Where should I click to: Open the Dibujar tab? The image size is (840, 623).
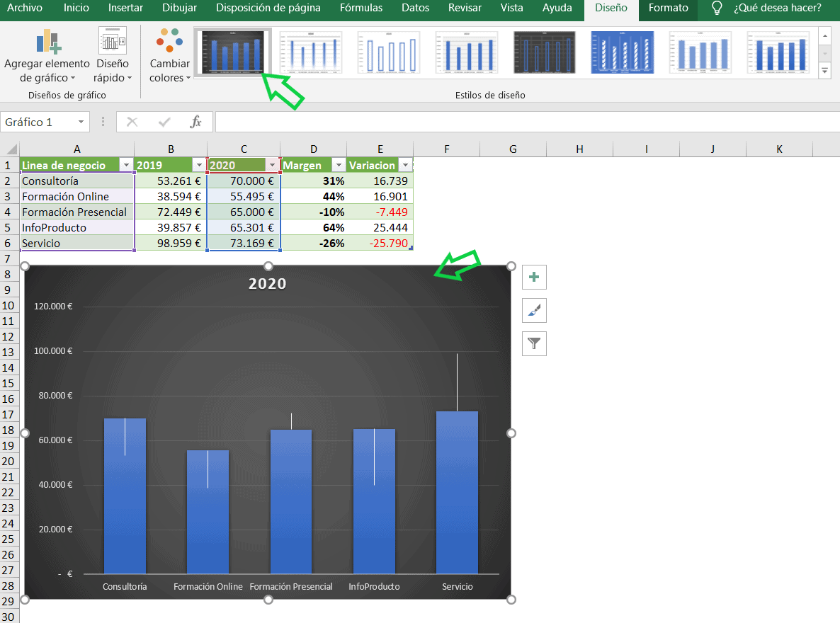coord(179,8)
